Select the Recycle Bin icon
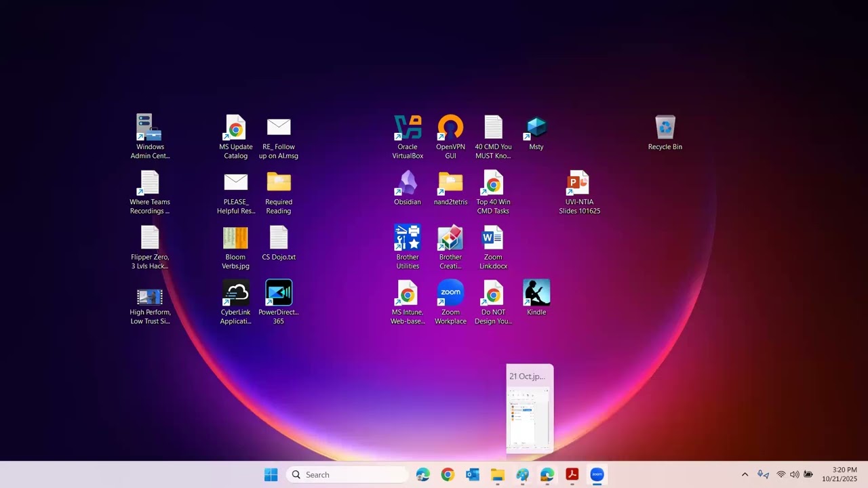The image size is (868, 488). click(x=665, y=133)
